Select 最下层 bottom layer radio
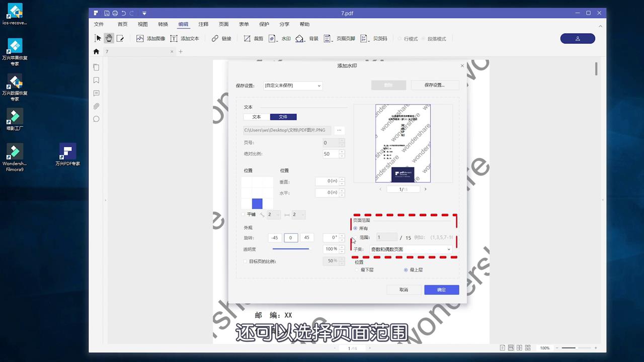This screenshot has height=362, width=644. coord(357,270)
